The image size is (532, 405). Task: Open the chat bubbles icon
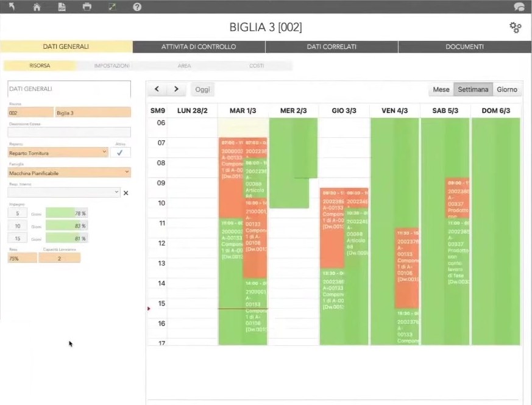[519, 7]
